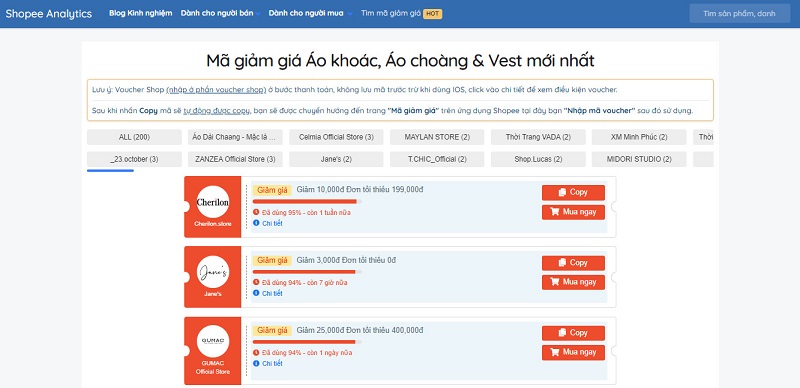Open Chi tiết of the GUMAC voucher
800x388 pixels.
coord(272,363)
